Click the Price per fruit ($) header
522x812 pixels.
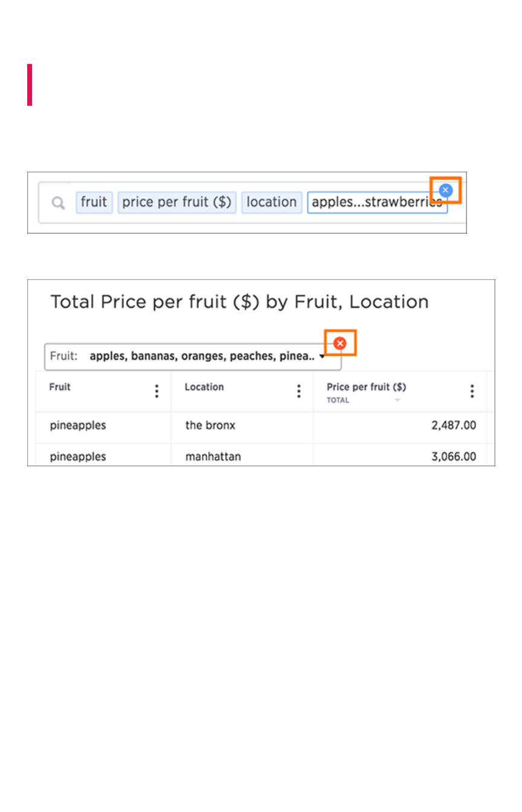366,387
